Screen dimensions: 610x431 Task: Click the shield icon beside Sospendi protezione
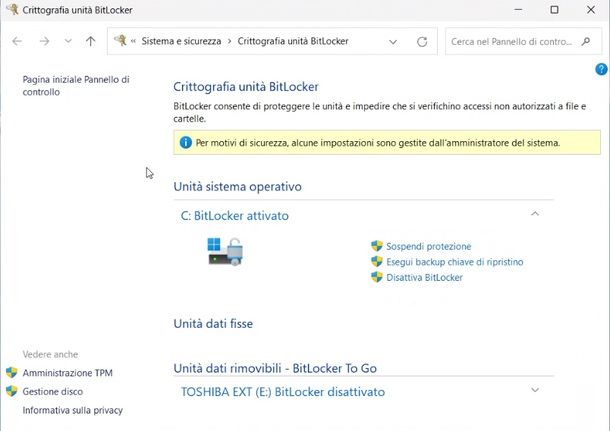click(x=377, y=246)
